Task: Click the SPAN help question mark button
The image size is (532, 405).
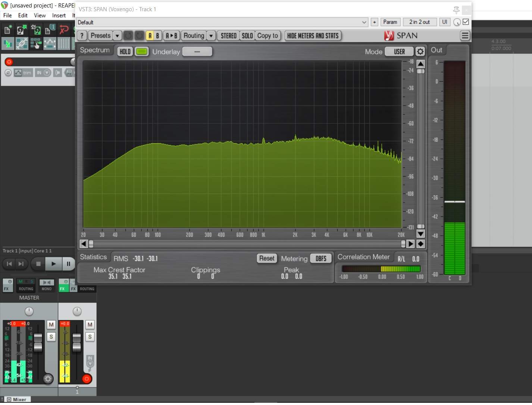Action: [x=82, y=36]
